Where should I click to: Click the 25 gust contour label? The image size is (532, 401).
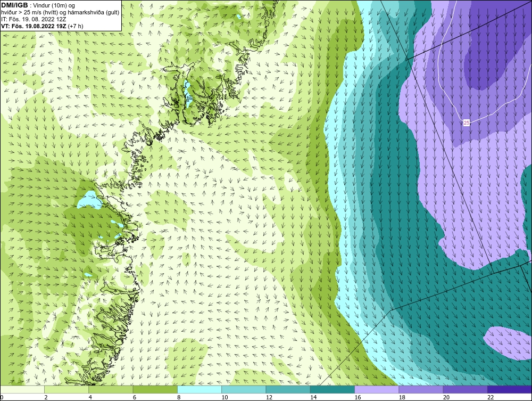467,122
